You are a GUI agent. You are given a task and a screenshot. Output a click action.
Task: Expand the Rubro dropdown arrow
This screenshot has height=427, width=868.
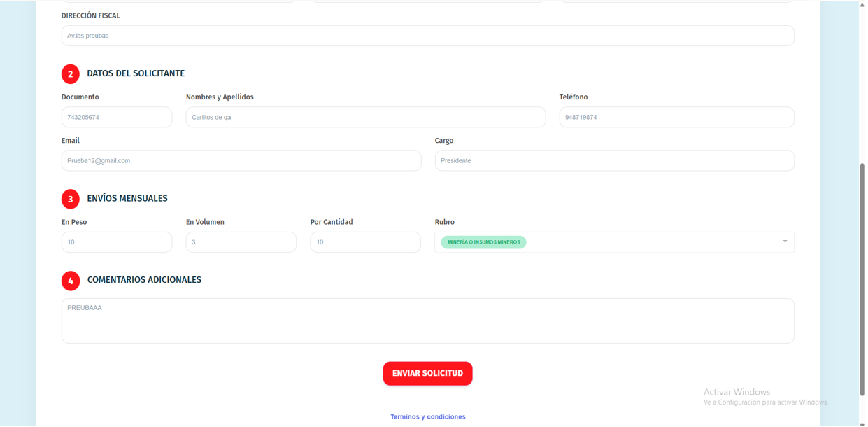tap(784, 242)
